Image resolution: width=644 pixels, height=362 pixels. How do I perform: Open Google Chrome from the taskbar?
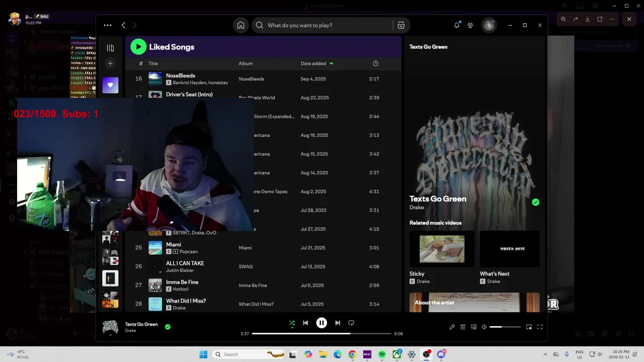point(352,354)
